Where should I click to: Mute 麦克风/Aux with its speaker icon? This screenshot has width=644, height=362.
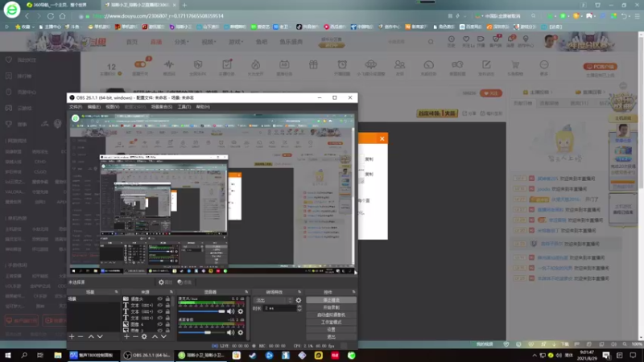[231, 311]
